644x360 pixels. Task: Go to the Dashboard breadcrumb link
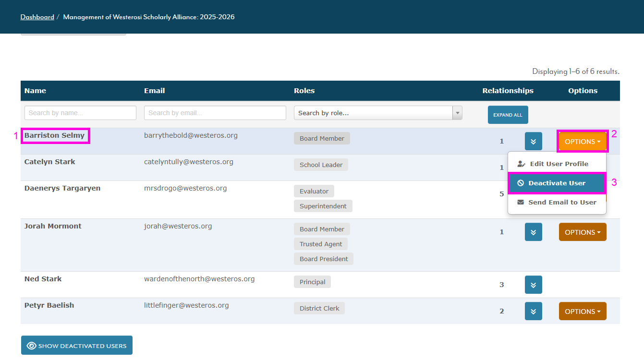pyautogui.click(x=37, y=17)
